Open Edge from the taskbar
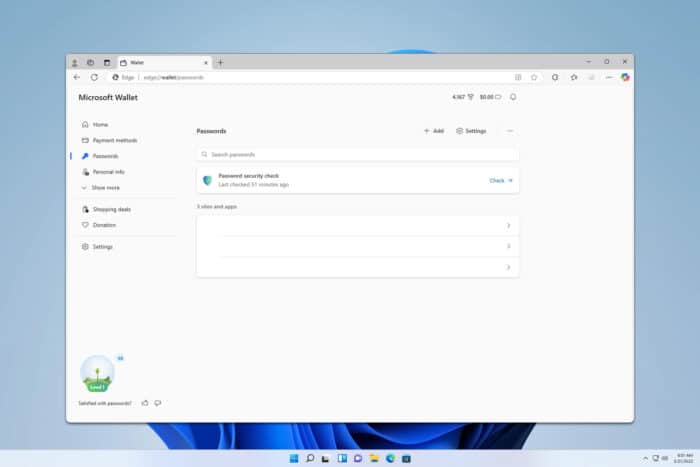The height and width of the screenshot is (467, 700). [x=390, y=459]
